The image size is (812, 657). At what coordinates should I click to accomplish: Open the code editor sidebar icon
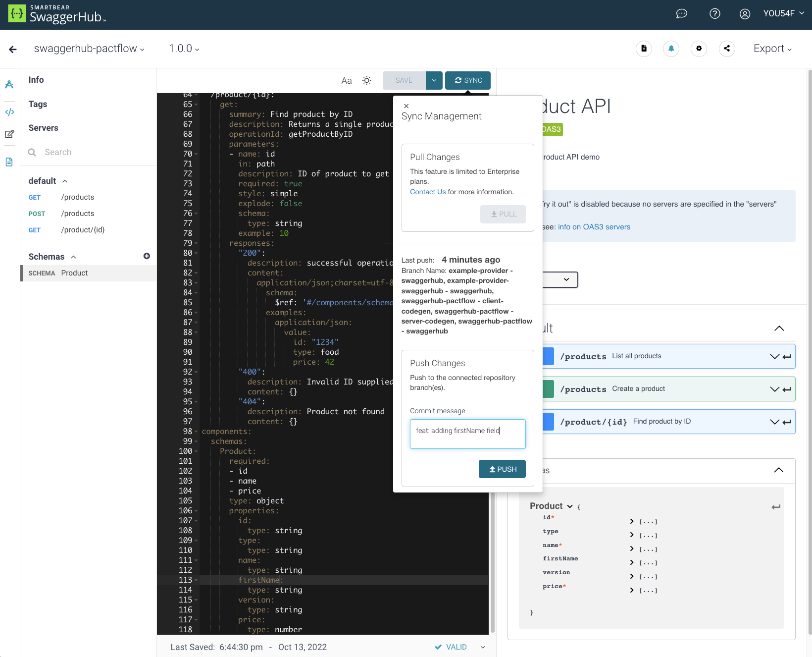pos(9,112)
